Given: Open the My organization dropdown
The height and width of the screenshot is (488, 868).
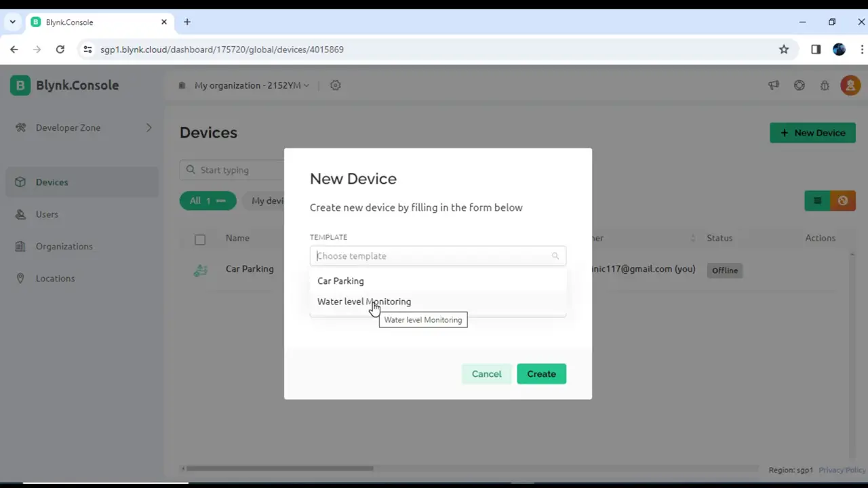Looking at the screenshot, I should (x=252, y=85).
